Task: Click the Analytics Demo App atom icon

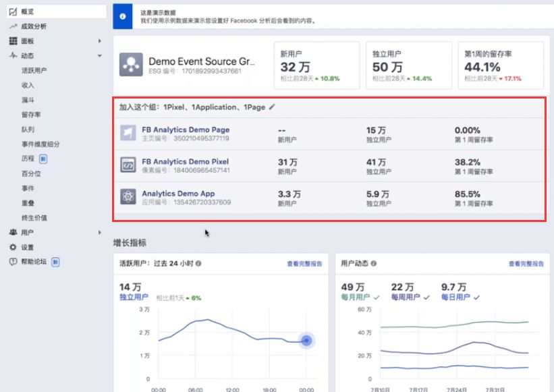Action: 128,196
